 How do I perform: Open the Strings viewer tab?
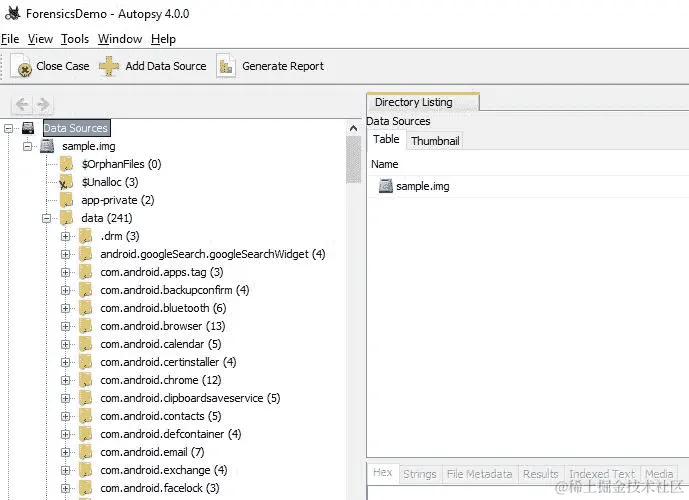tap(420, 474)
